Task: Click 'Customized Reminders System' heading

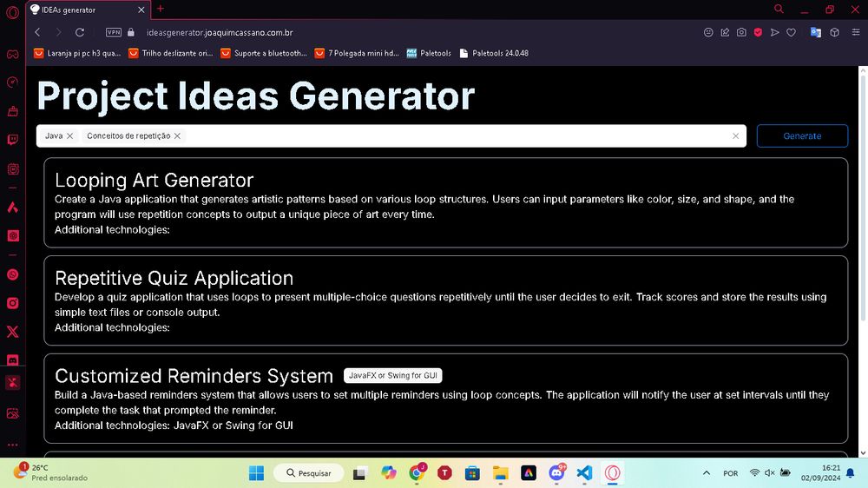Action: pyautogui.click(x=194, y=376)
